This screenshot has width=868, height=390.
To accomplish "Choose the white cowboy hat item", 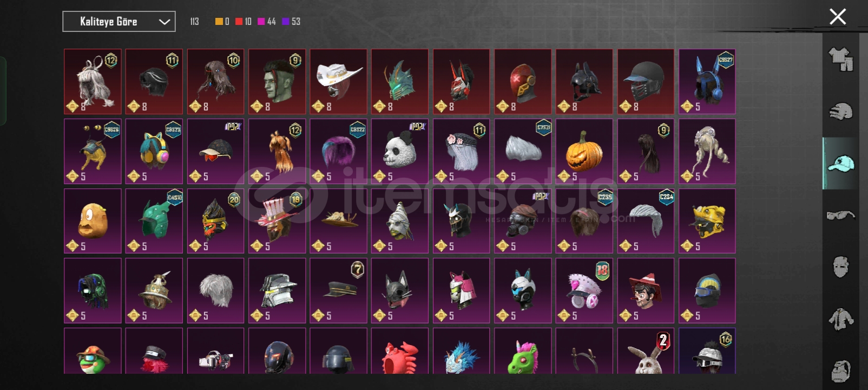I will [x=338, y=82].
